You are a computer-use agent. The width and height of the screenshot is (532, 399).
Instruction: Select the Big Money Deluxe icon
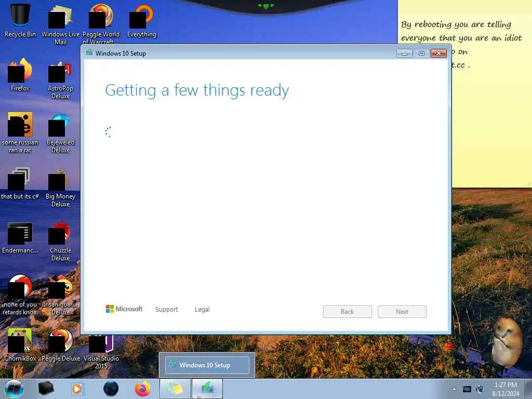pos(60,187)
